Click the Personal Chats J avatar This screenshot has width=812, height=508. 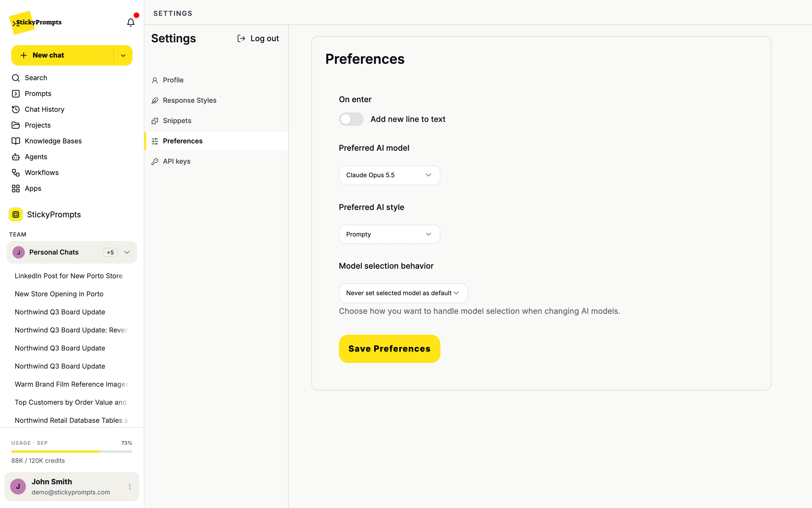click(x=18, y=252)
